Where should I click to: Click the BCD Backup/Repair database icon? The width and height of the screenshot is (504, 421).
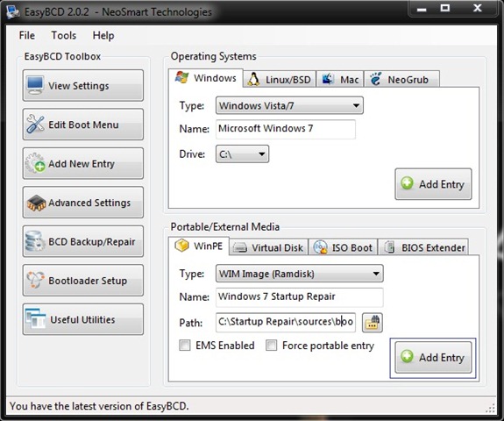[35, 241]
